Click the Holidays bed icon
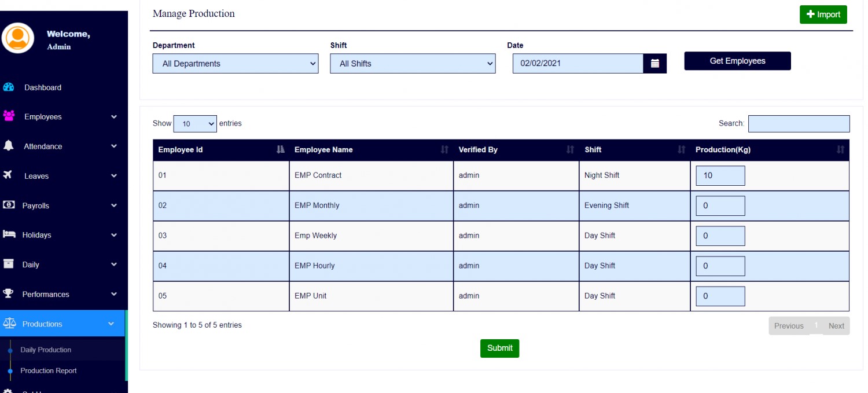Image resolution: width=868 pixels, height=393 pixels. click(x=9, y=234)
